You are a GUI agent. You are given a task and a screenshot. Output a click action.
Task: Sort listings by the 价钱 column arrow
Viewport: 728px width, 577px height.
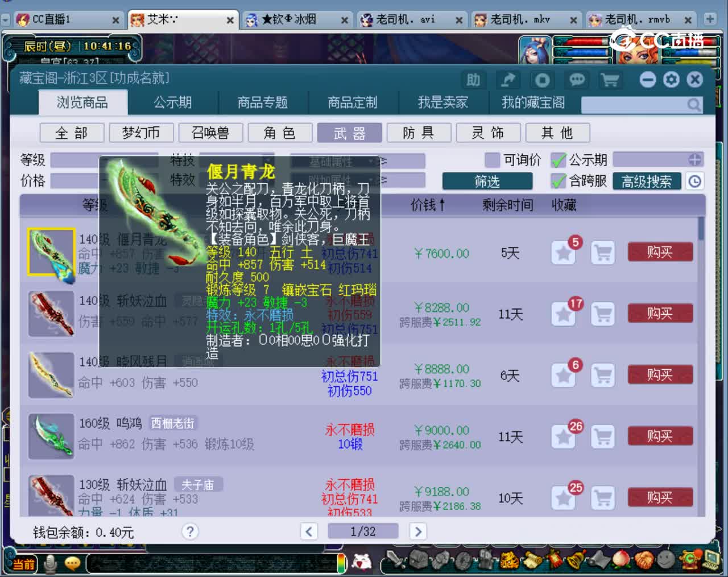pos(442,204)
